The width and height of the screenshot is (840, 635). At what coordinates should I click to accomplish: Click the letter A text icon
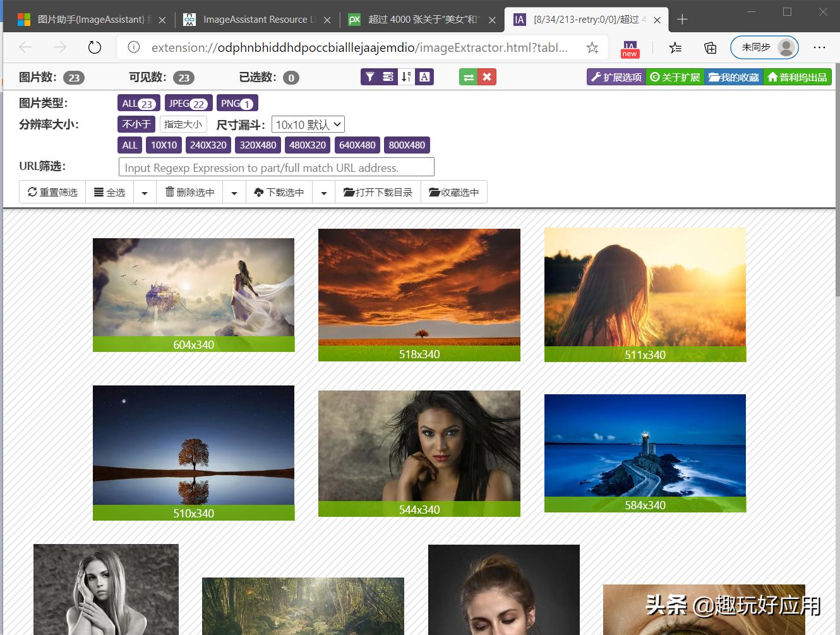pos(424,77)
